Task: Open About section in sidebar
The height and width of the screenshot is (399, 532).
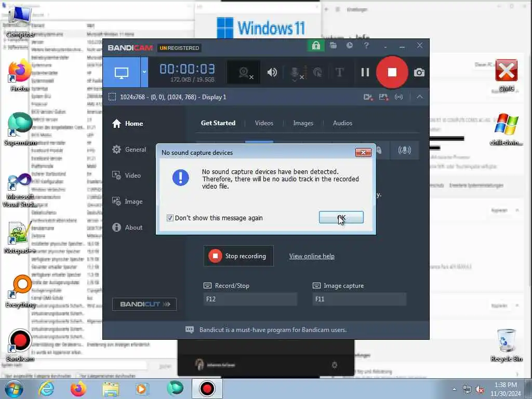Action: [x=127, y=228]
